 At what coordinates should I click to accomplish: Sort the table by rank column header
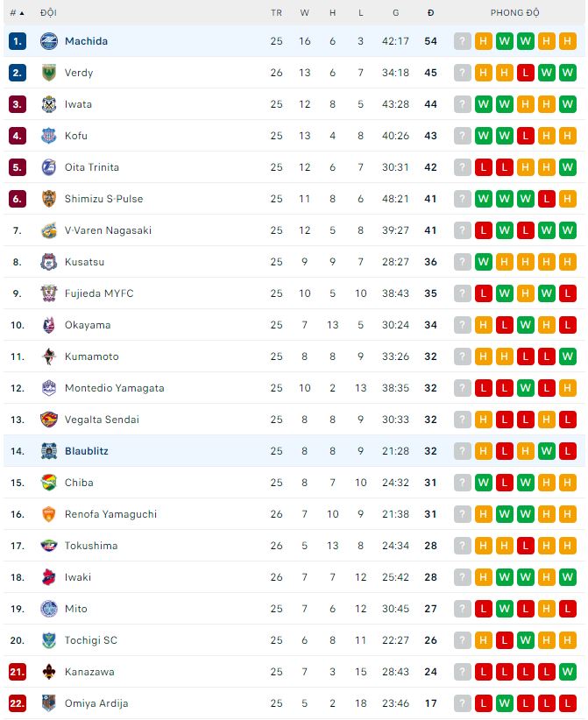[x=17, y=13]
